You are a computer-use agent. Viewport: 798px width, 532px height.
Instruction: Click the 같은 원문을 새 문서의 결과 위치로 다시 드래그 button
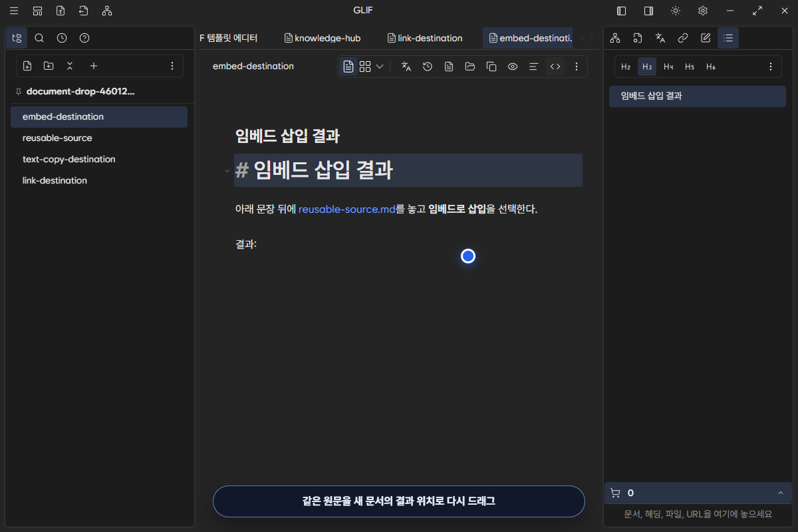399,501
